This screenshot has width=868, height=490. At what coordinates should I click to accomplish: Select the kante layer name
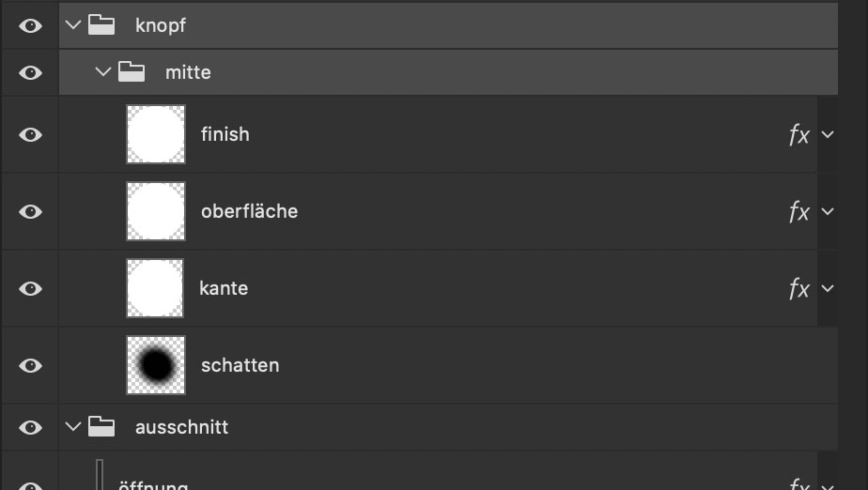224,288
